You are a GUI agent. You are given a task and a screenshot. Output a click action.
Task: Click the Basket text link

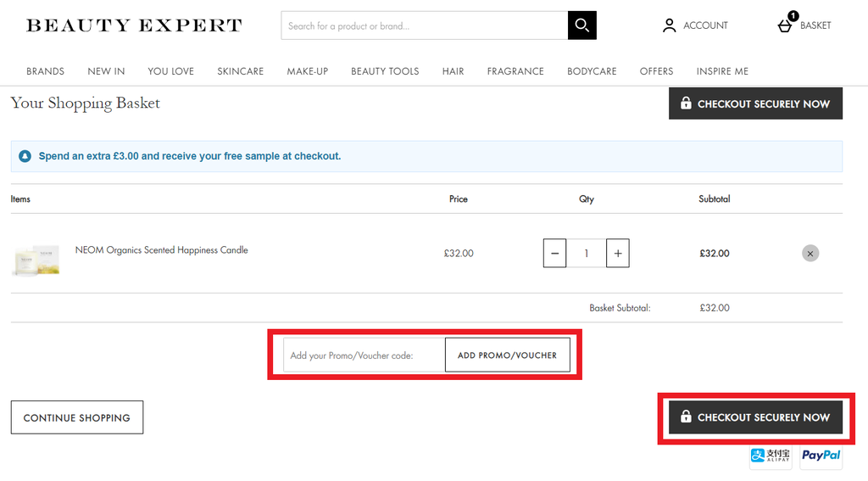point(815,25)
